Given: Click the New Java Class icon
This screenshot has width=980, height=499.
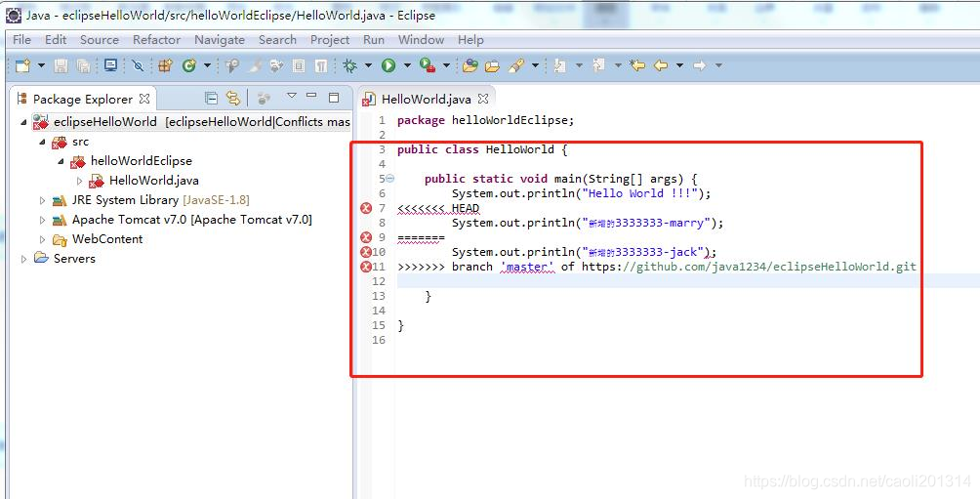Looking at the screenshot, I should pos(188,65).
